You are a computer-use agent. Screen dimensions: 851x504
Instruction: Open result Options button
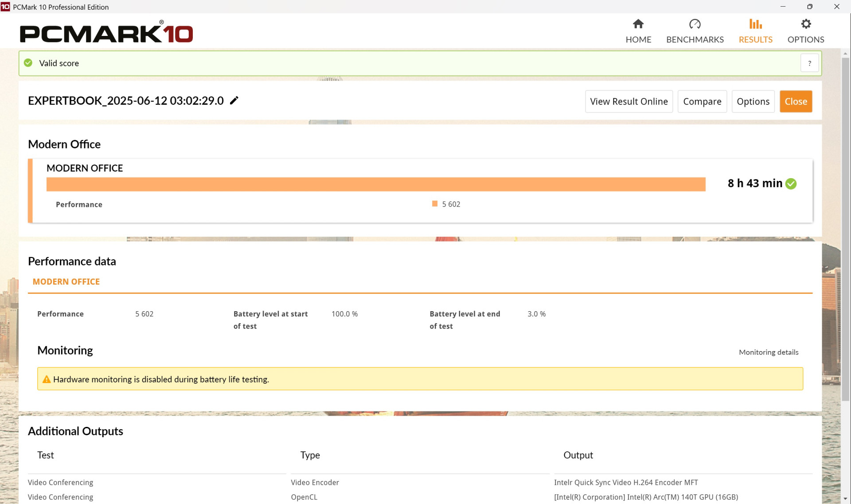coord(753,102)
